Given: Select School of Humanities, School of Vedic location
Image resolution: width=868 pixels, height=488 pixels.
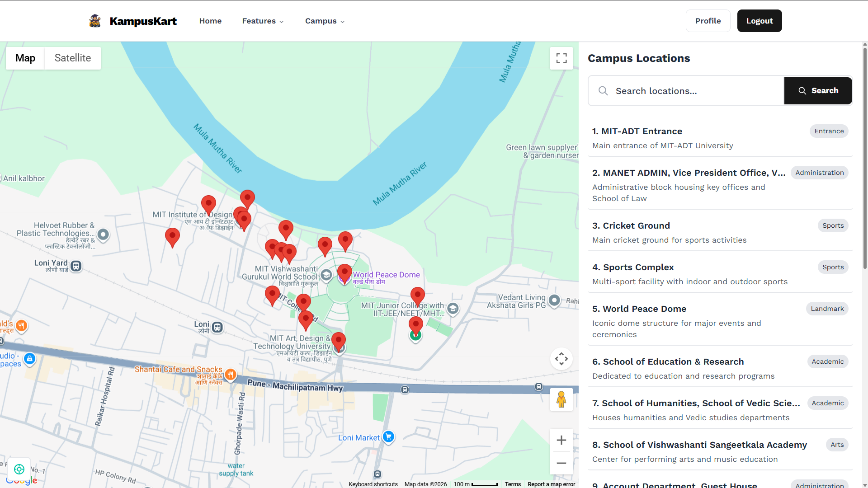Looking at the screenshot, I should [x=720, y=410].
